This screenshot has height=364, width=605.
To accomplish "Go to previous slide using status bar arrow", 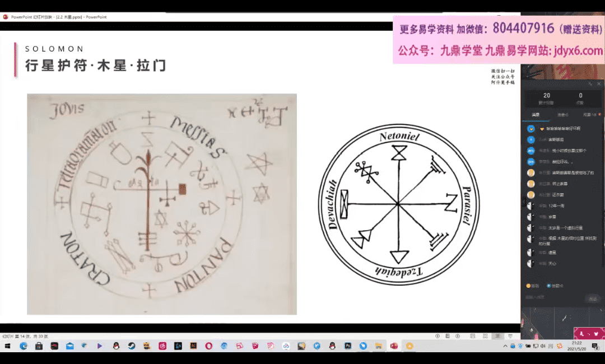I will pos(438,336).
